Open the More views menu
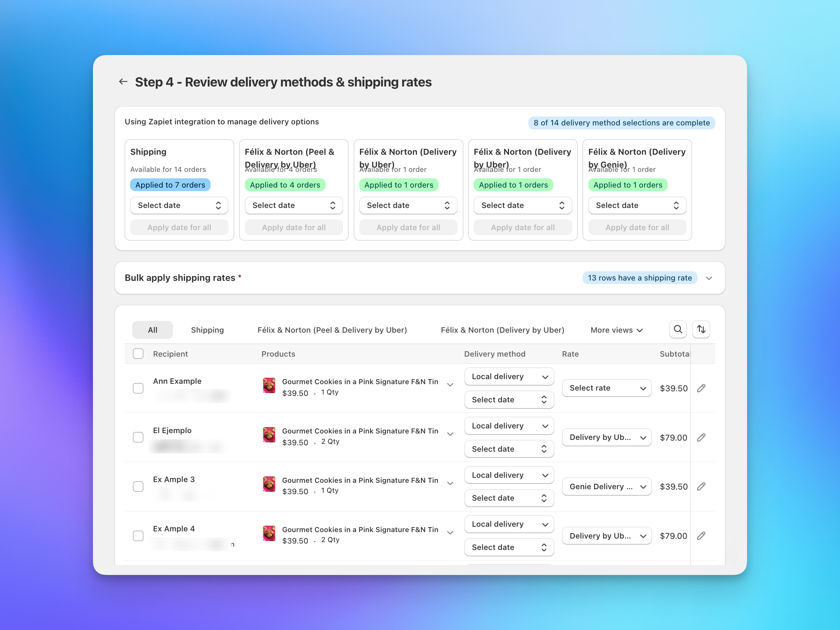This screenshot has width=840, height=630. pos(616,329)
